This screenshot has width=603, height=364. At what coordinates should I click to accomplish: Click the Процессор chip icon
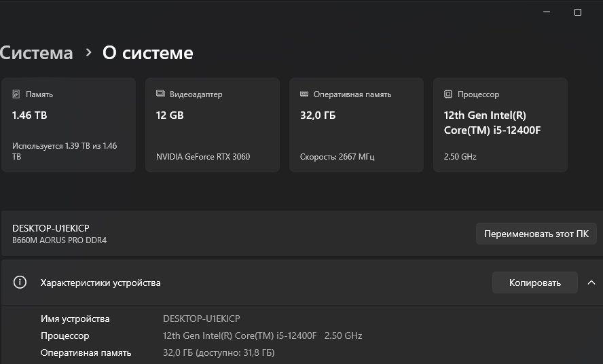[448, 94]
